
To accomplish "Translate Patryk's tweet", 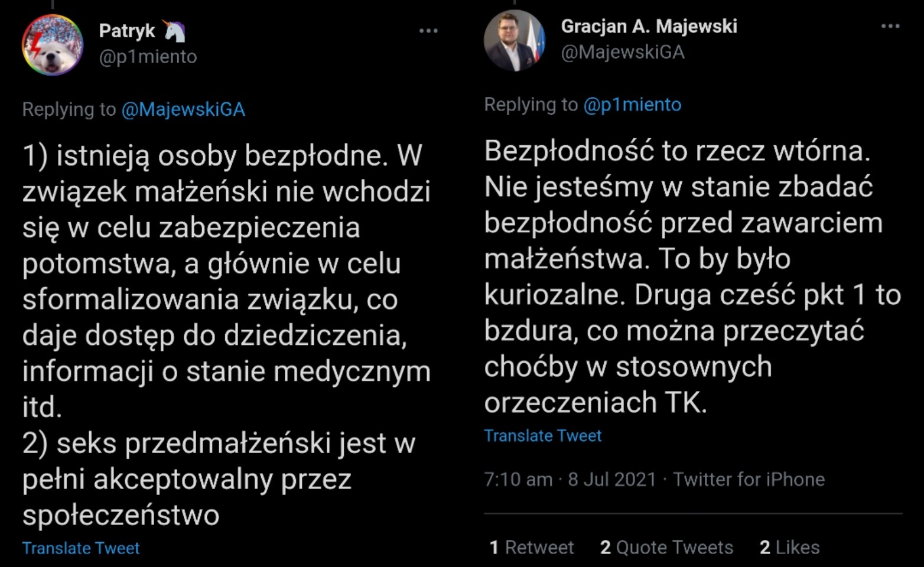I will (81, 548).
